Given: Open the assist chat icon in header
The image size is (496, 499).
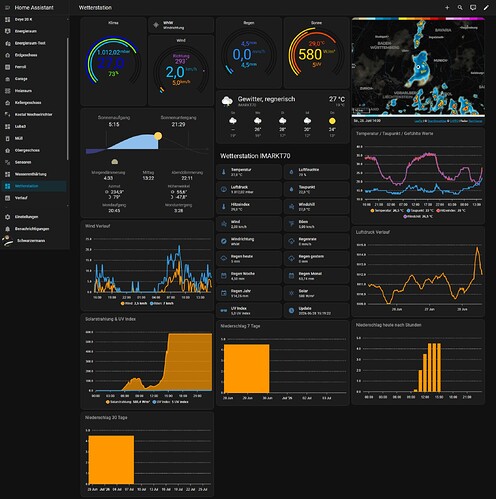Looking at the screenshot, I should pyautogui.click(x=473, y=8).
